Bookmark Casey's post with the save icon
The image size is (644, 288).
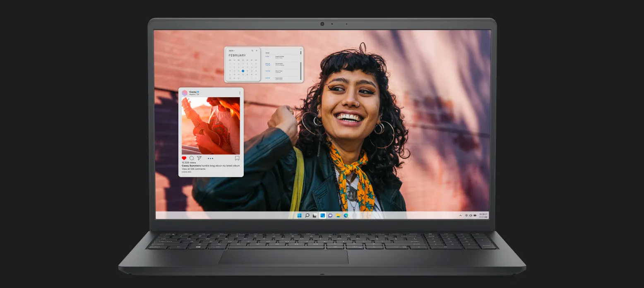(x=237, y=158)
